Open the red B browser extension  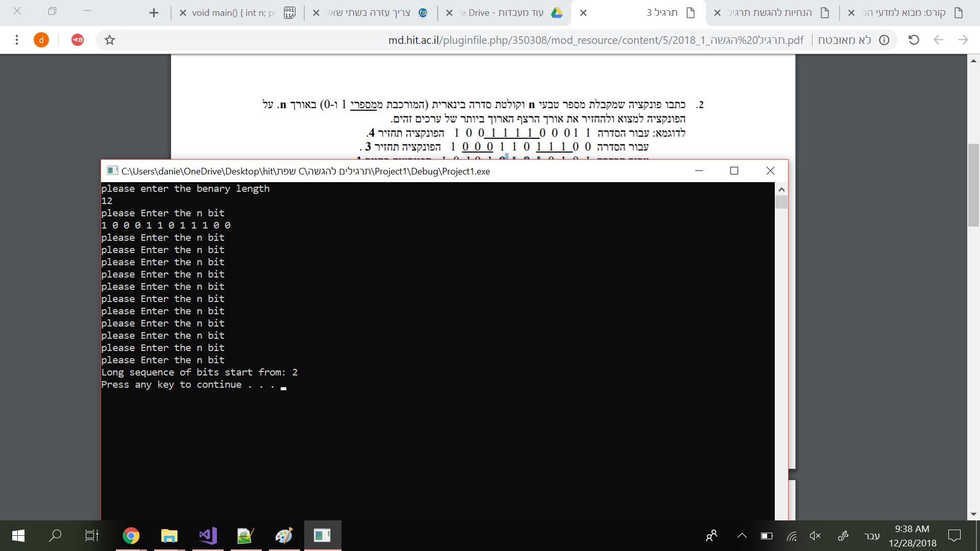[77, 39]
